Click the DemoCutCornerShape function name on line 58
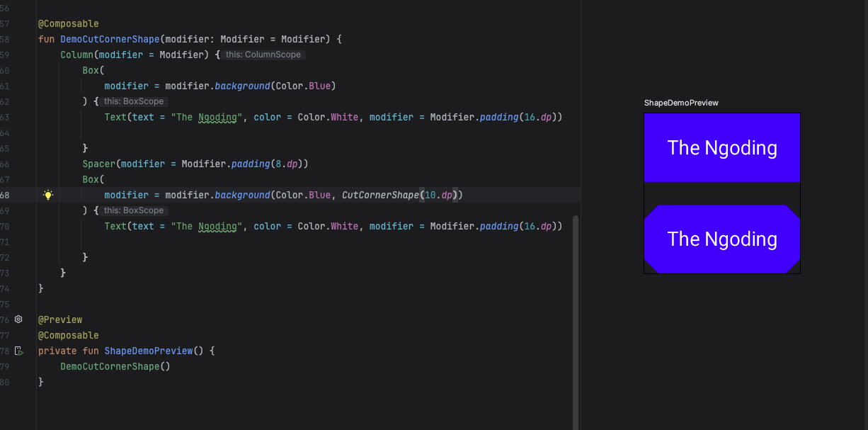The height and width of the screenshot is (430, 868). click(110, 39)
